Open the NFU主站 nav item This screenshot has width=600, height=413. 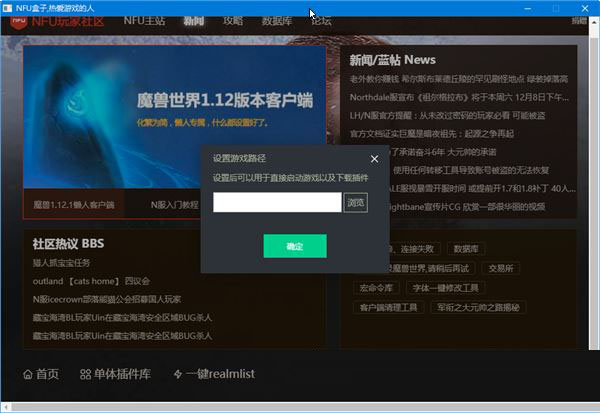(x=144, y=21)
